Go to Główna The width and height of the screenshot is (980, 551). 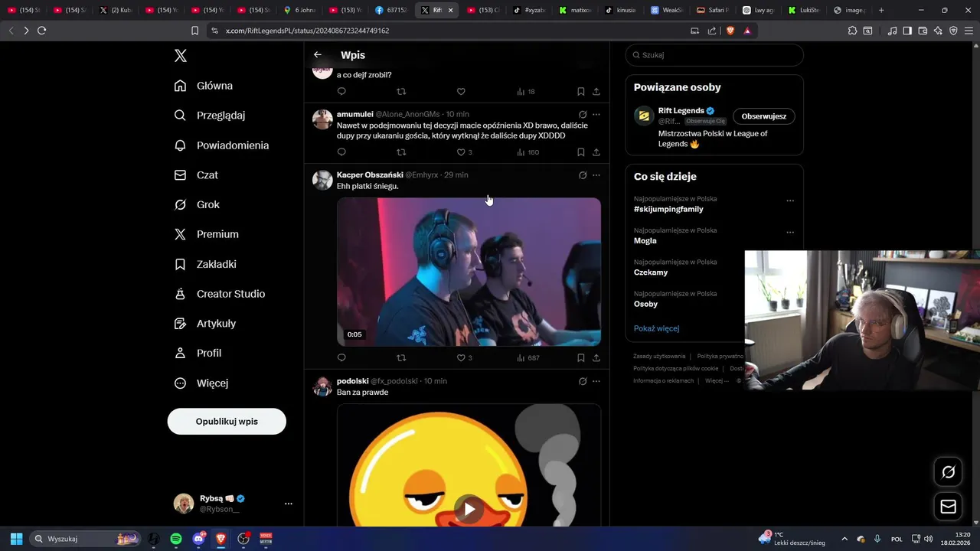point(204,86)
